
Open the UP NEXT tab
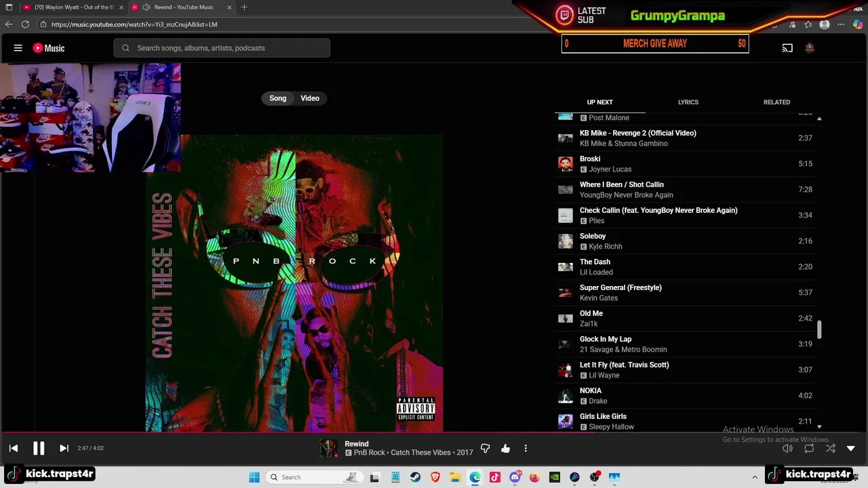[x=599, y=102]
